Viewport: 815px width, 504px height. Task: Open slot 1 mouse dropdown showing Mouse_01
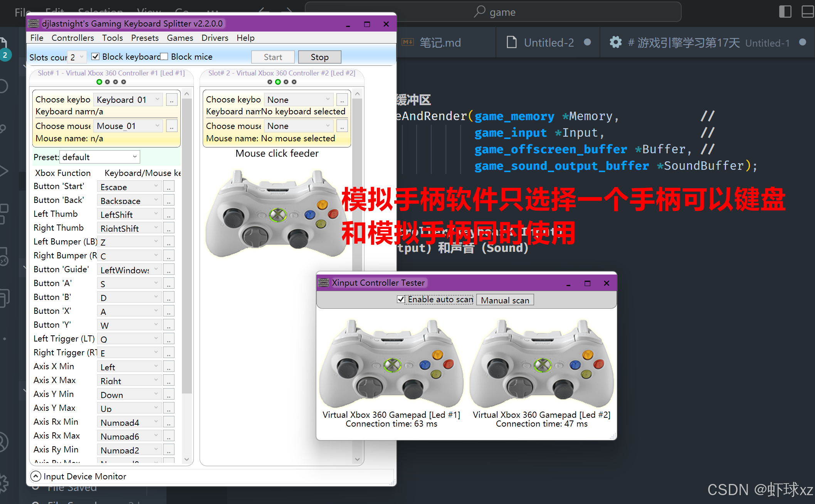click(128, 126)
